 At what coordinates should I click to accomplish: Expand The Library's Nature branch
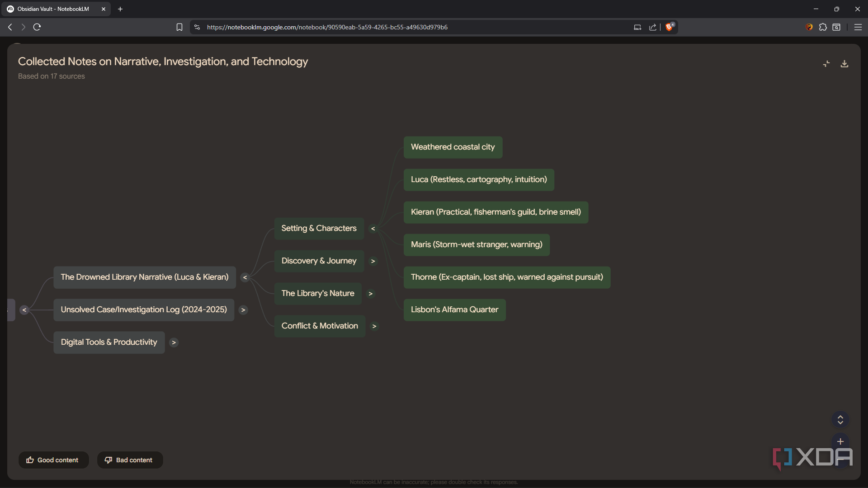point(371,294)
